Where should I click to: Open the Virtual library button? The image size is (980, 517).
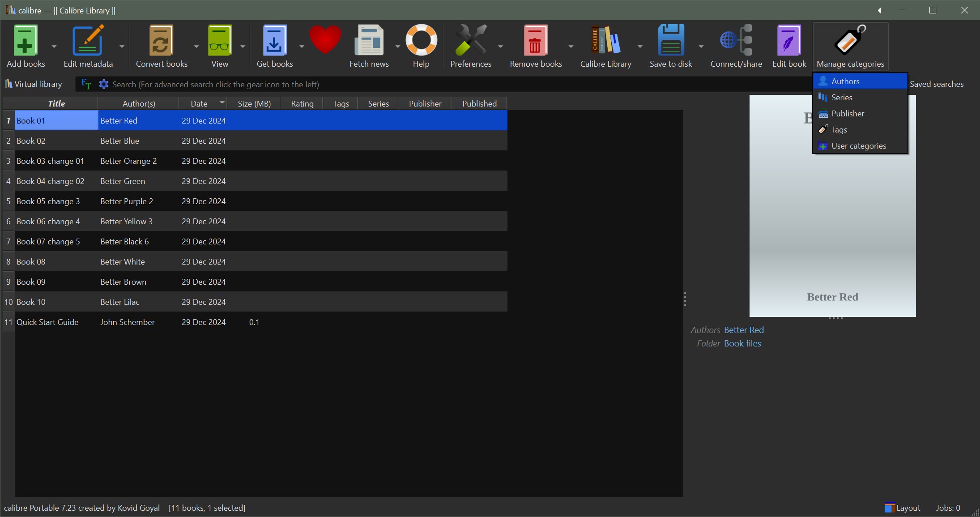point(34,84)
